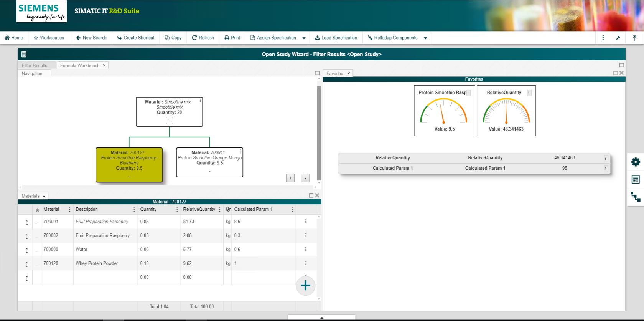Open Material column header menu
Screen dimensions: 644x321
click(x=69, y=210)
